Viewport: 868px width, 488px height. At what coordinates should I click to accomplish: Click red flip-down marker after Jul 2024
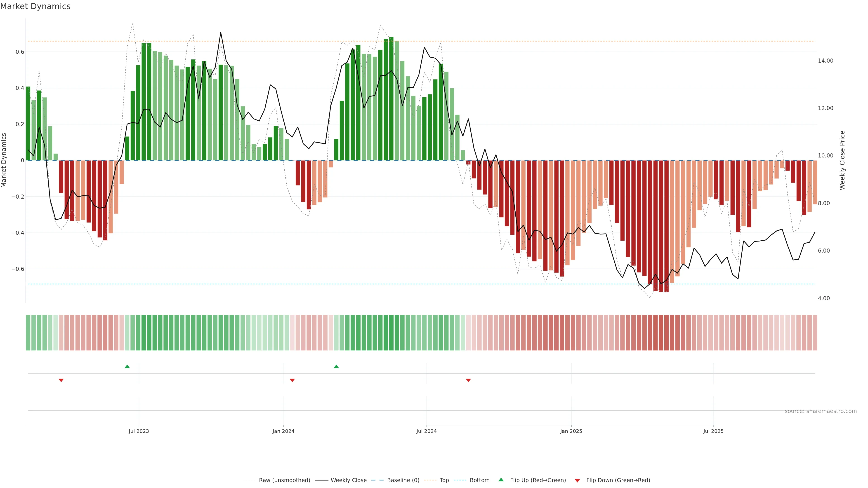pos(468,380)
